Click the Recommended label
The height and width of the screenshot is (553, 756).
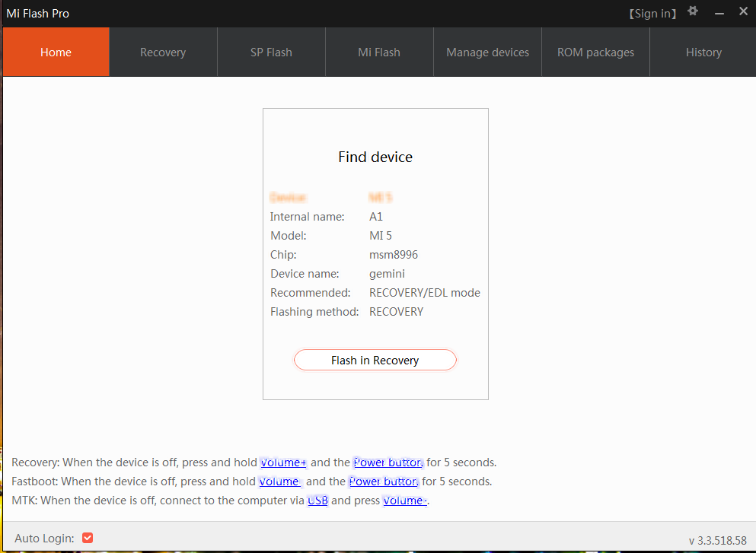click(x=311, y=293)
